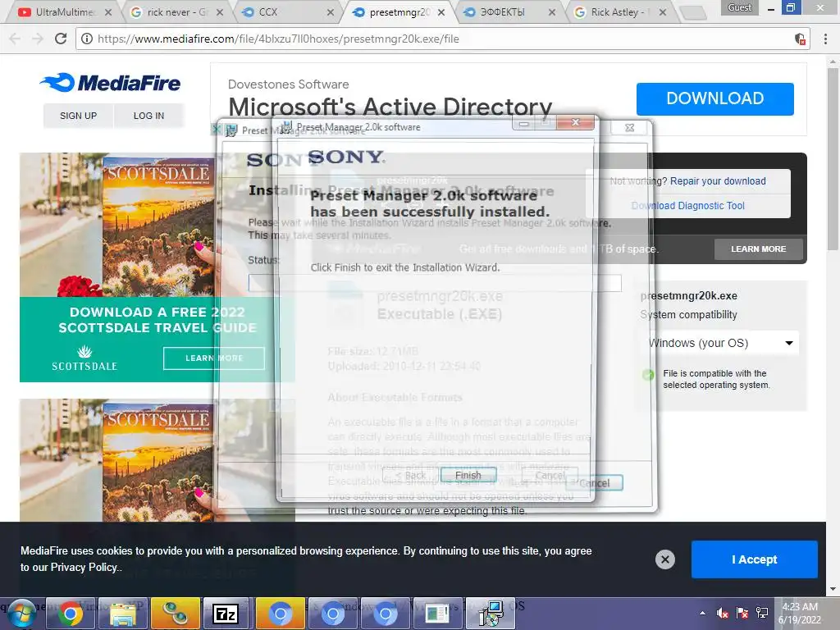840x630 pixels.
Task: Click the MediaFire logo
Action: (x=111, y=83)
